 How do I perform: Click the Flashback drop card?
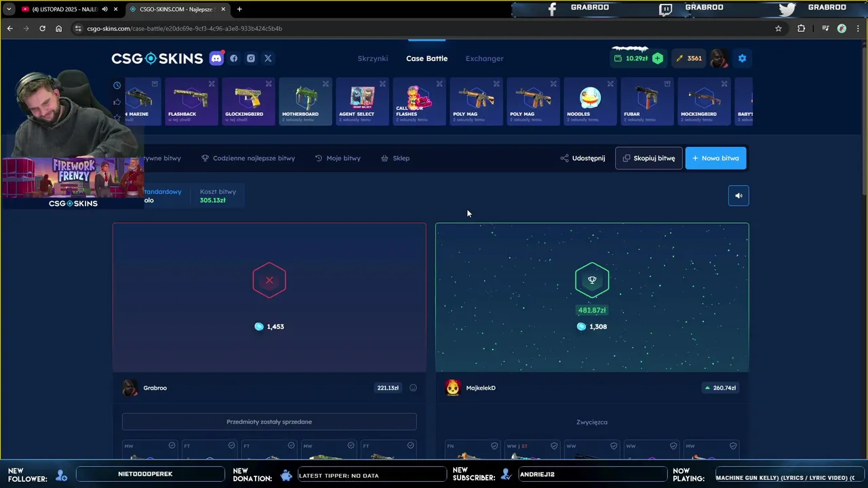pyautogui.click(x=191, y=102)
